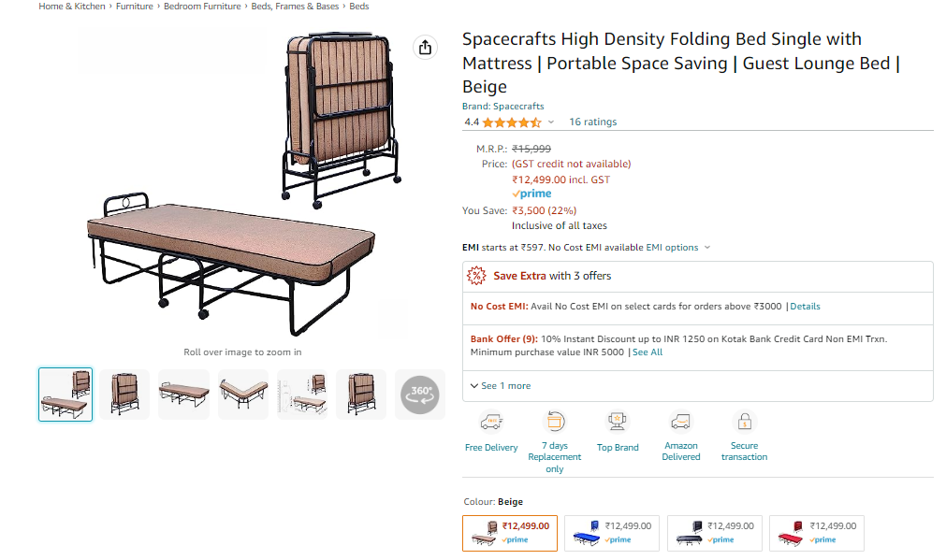The image size is (946, 560).
Task: Click the 7 days Replacement icon
Action: (555, 422)
